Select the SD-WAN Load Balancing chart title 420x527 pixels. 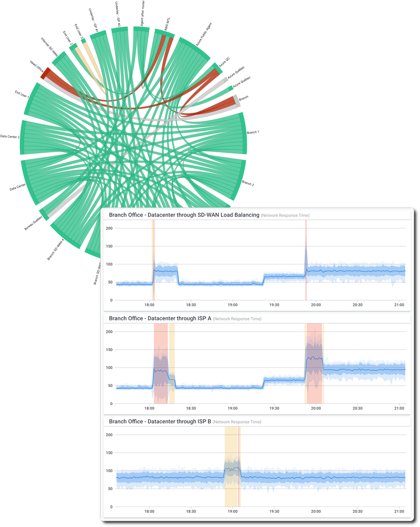[184, 215]
